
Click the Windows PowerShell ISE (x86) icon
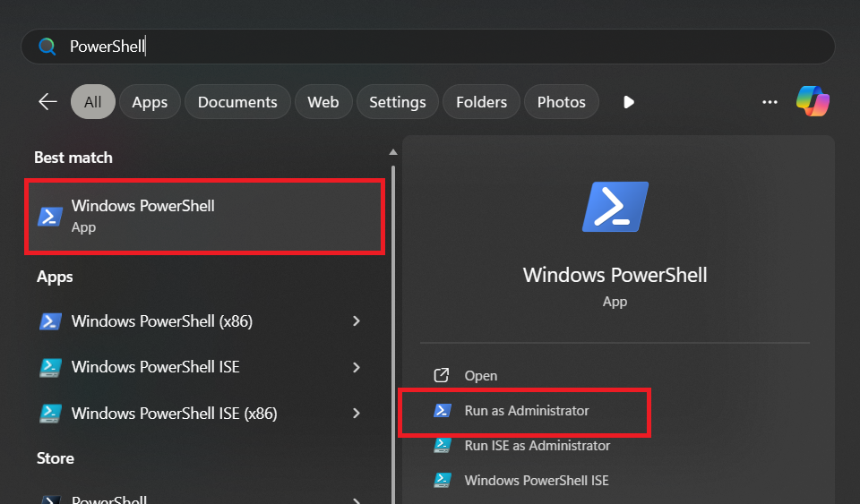(x=50, y=414)
